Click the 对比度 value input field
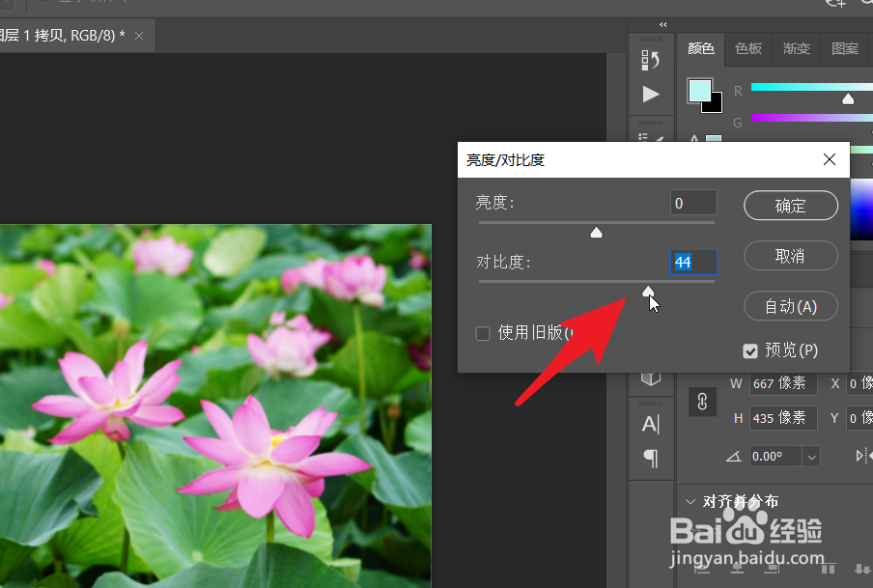The image size is (873, 588). (693, 262)
